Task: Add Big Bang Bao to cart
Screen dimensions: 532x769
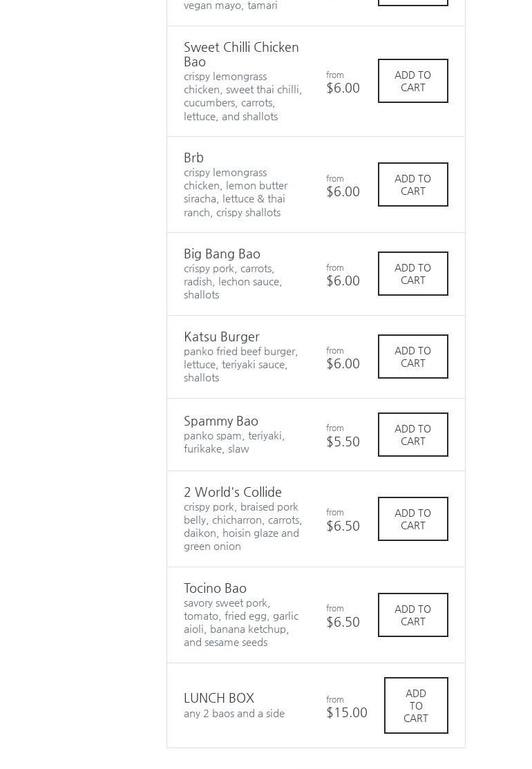Action: 412,274
